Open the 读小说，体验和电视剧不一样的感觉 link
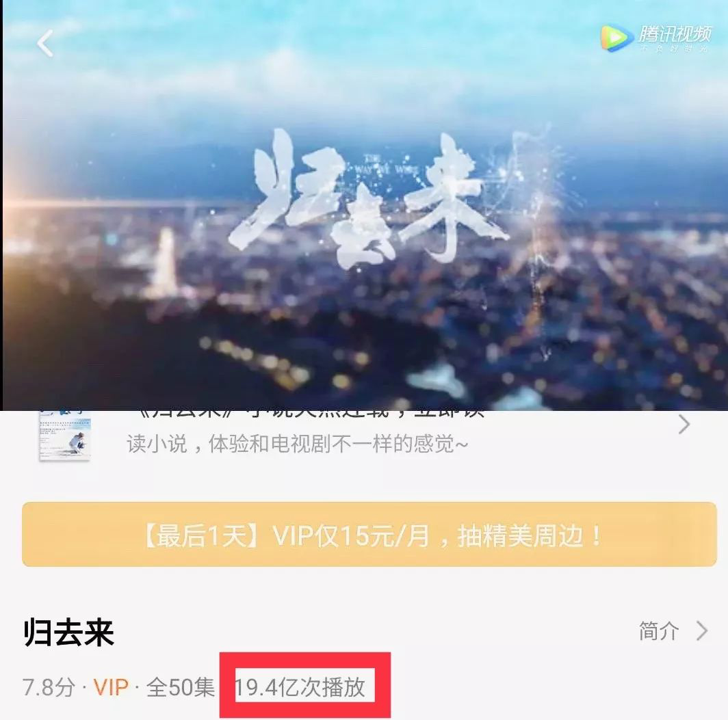 pyautogui.click(x=297, y=444)
